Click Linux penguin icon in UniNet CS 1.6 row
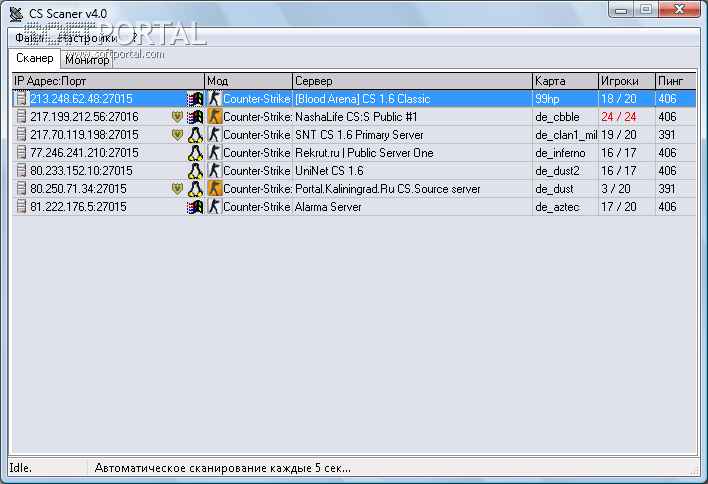708x484 pixels. [x=195, y=171]
